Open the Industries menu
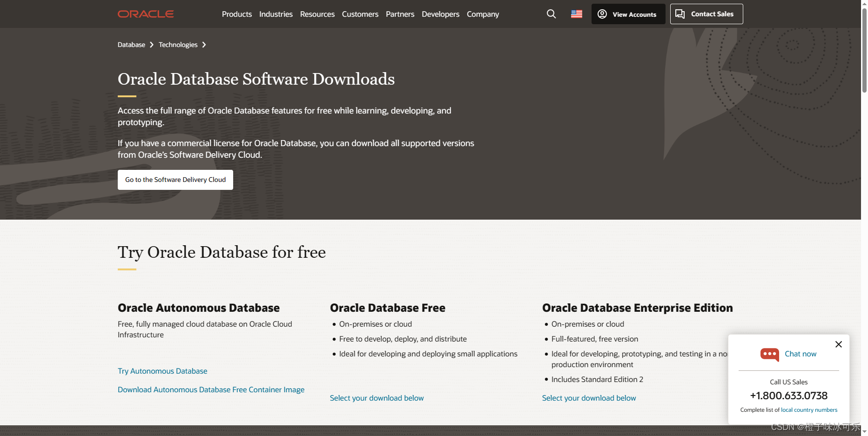 tap(276, 14)
